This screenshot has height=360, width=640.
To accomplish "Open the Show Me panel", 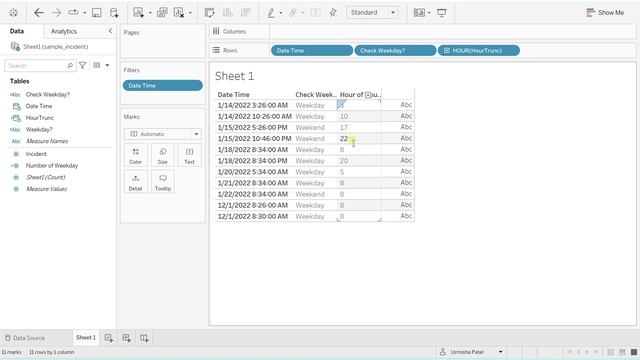I will pyautogui.click(x=605, y=13).
